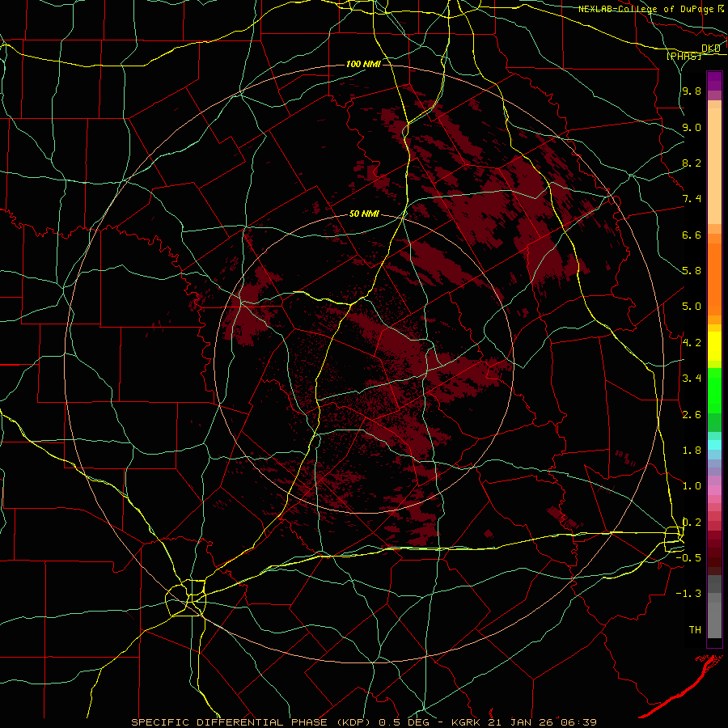Click the "TH" threshold label on the scale

point(695,630)
